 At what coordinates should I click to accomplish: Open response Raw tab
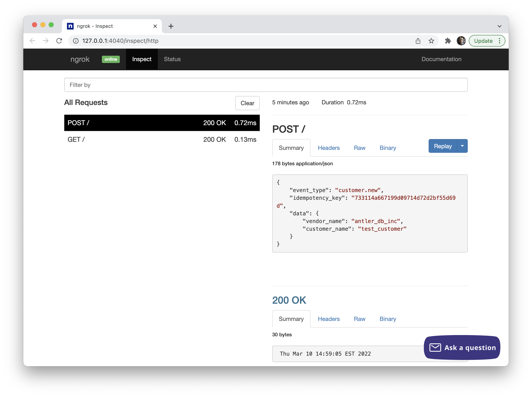click(x=359, y=319)
